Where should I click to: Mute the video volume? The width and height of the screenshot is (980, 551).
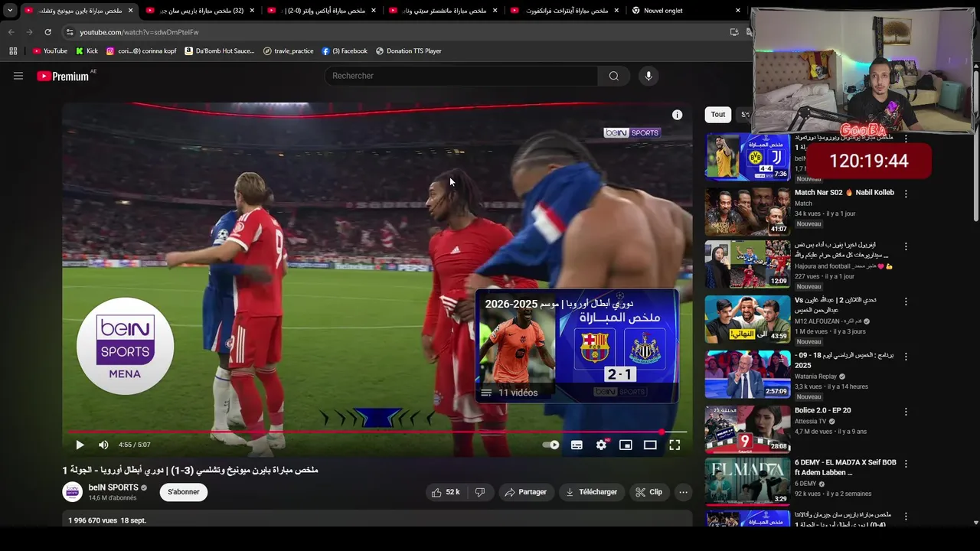(x=103, y=445)
